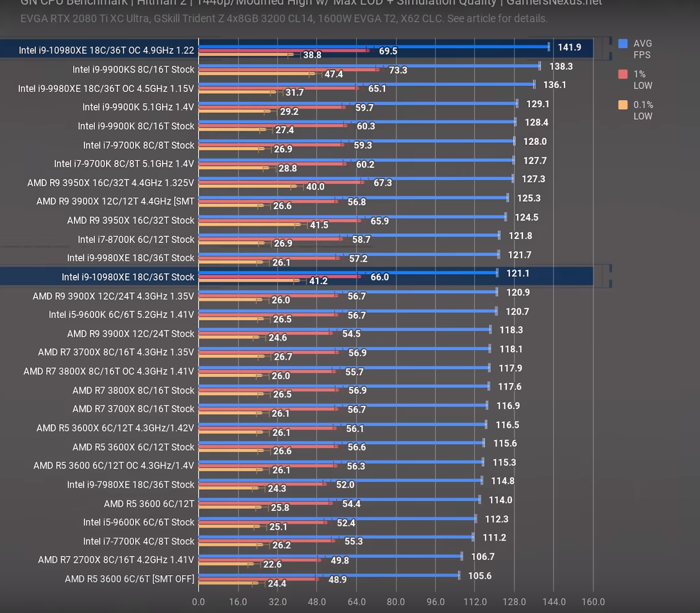Select AMD R9 3900X 12C/12T 4.4GHz label
This screenshot has height=613, width=700.
[115, 201]
